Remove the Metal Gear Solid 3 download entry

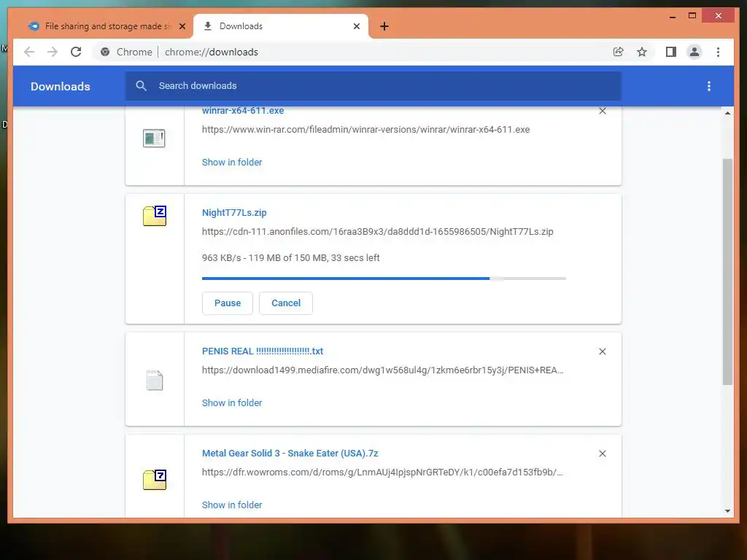[x=602, y=454]
